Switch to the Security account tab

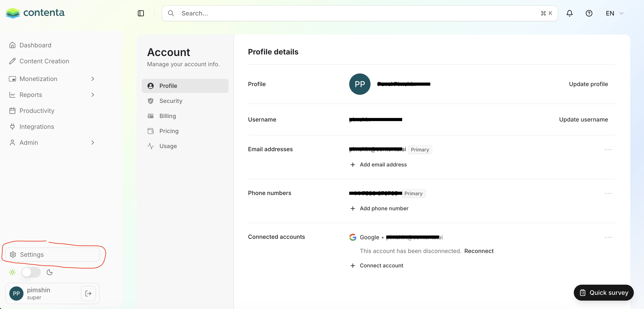click(171, 101)
